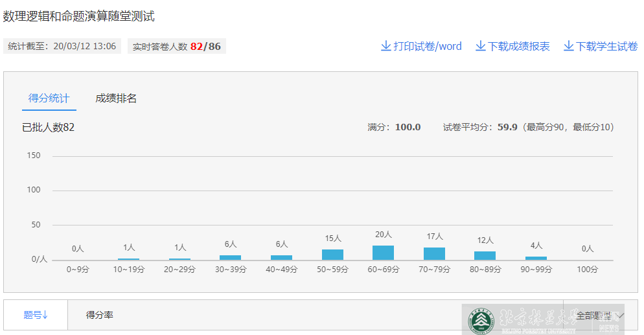The width and height of the screenshot is (644, 335).
Task: Click the download icon before 下载学生试卷
Action: tap(568, 46)
